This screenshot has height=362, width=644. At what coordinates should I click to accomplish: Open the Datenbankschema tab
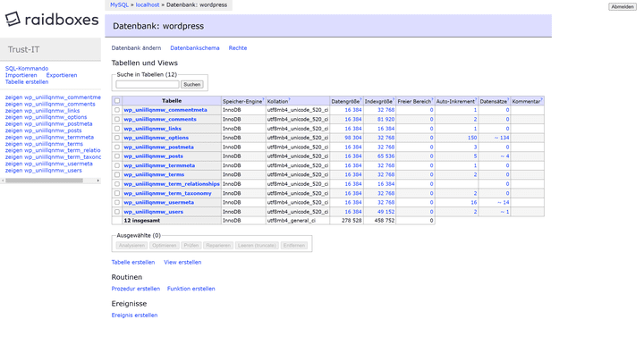195,48
